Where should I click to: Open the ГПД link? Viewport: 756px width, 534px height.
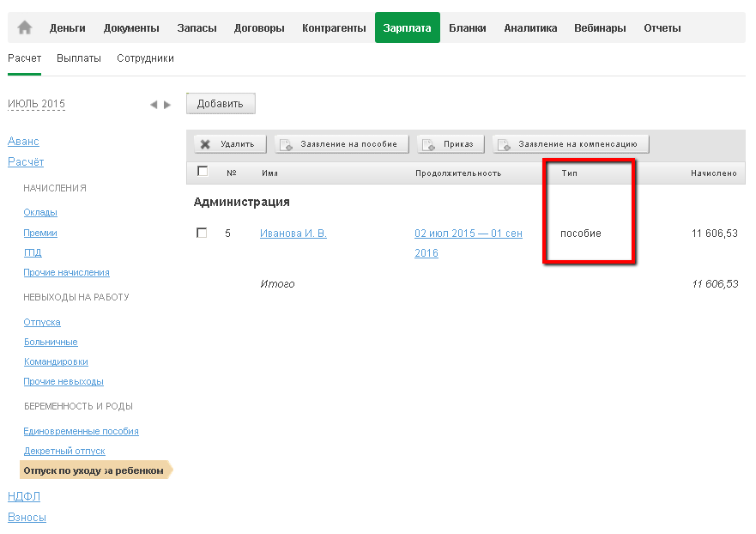(x=33, y=252)
